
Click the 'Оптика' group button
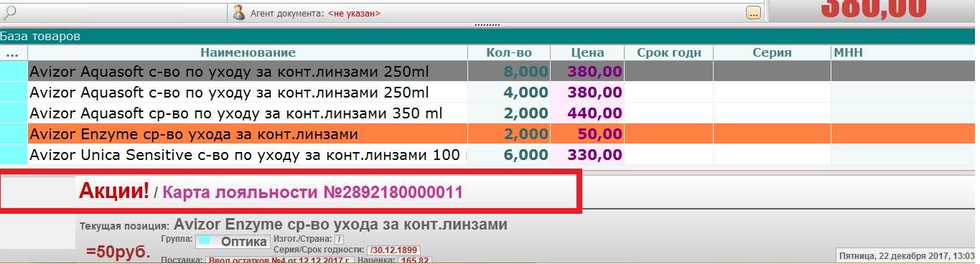pos(234,242)
